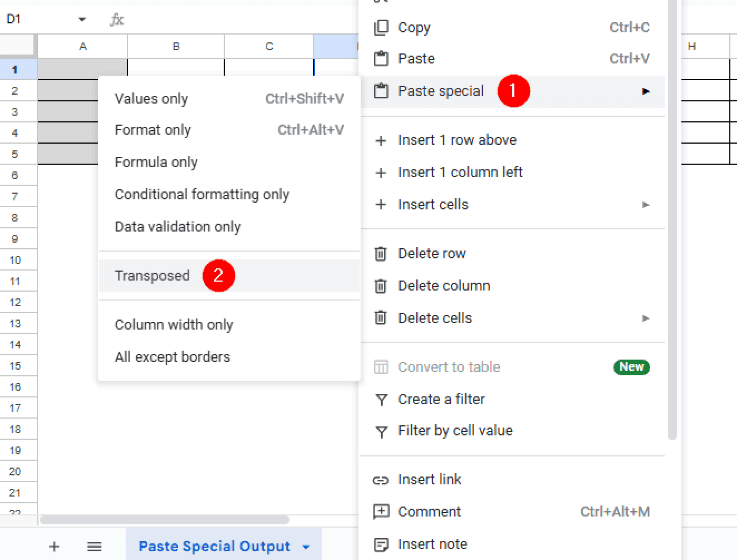The height and width of the screenshot is (560, 737).
Task: Click the Filter by cell value icon
Action: [381, 431]
